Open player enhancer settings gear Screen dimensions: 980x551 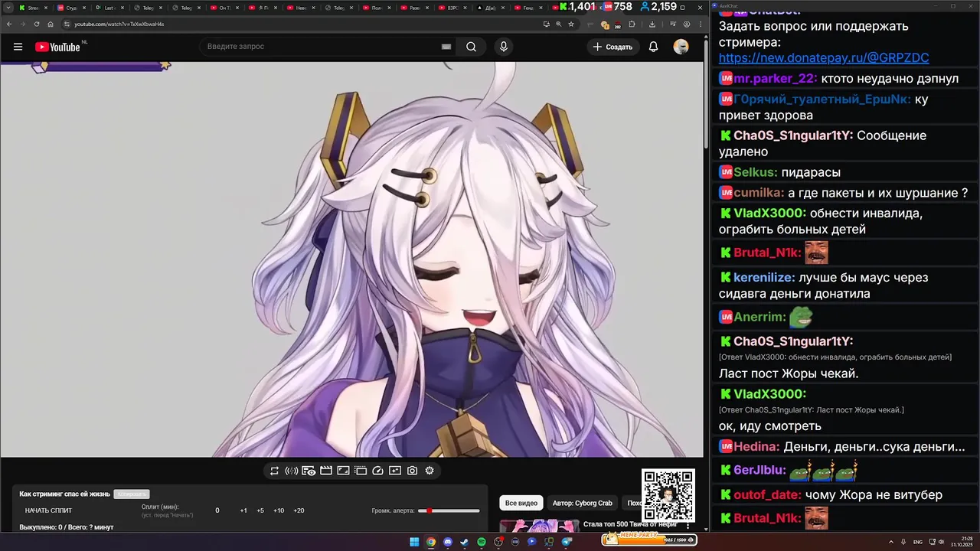tap(430, 471)
